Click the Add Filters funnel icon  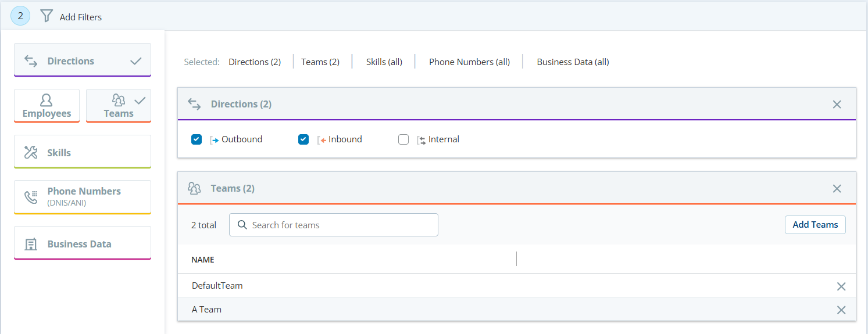click(x=47, y=16)
